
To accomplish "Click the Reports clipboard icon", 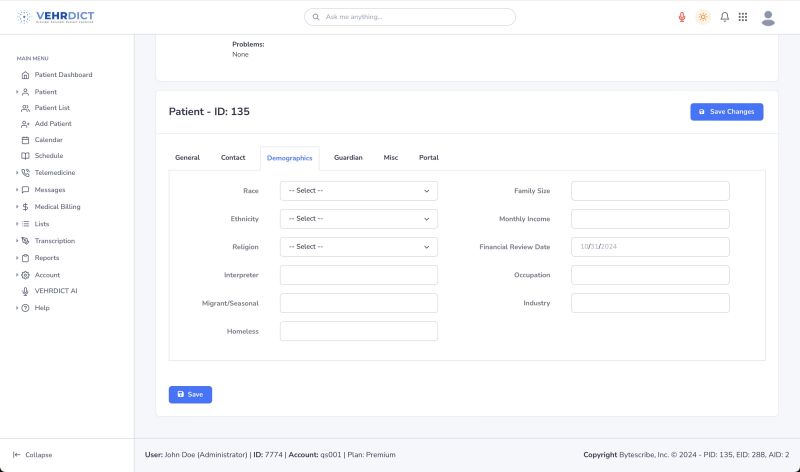I will tap(25, 258).
